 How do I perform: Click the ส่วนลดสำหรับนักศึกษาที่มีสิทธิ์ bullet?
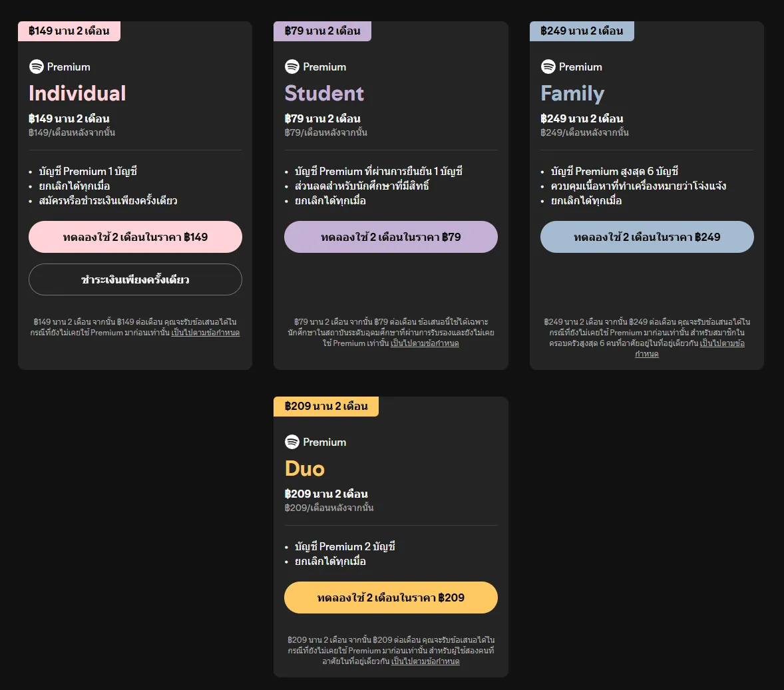tap(362, 186)
